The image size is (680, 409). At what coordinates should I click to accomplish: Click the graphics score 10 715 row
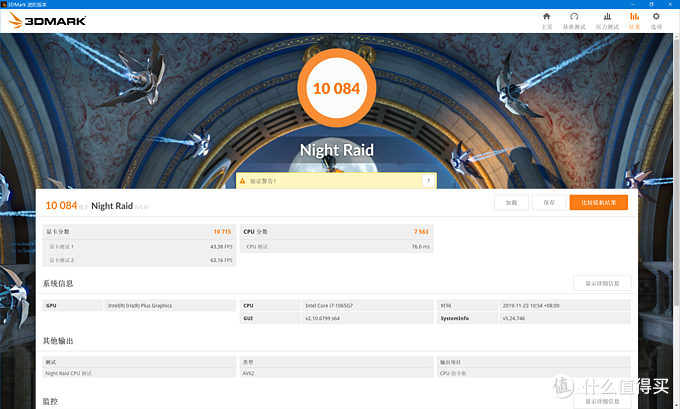pos(139,231)
